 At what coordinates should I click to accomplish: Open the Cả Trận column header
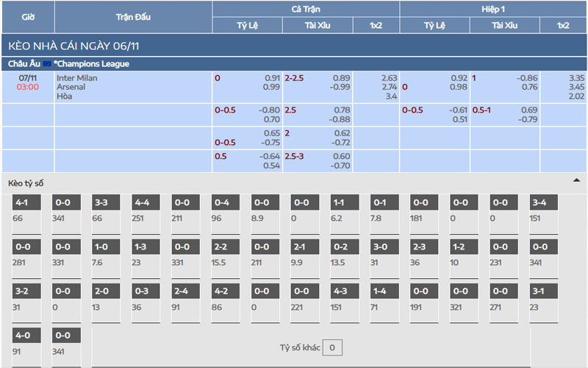pos(306,9)
